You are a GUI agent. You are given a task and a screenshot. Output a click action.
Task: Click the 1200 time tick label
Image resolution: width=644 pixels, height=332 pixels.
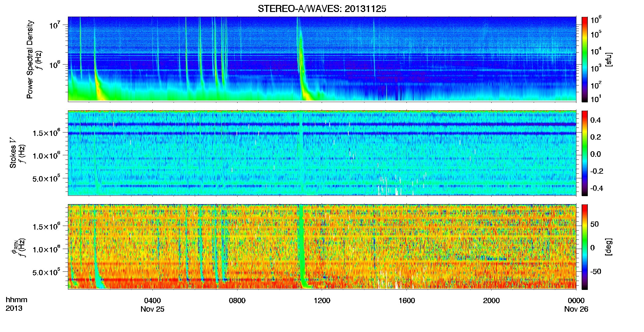(x=322, y=301)
